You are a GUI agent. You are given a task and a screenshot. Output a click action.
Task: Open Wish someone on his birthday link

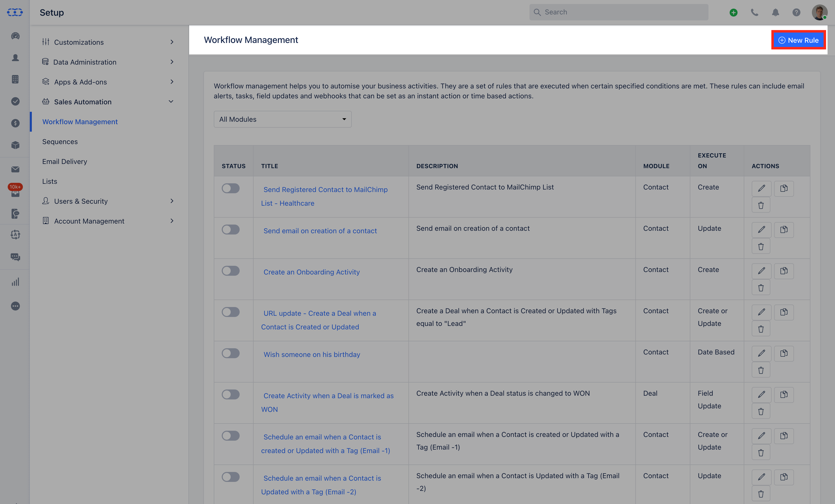coord(312,354)
